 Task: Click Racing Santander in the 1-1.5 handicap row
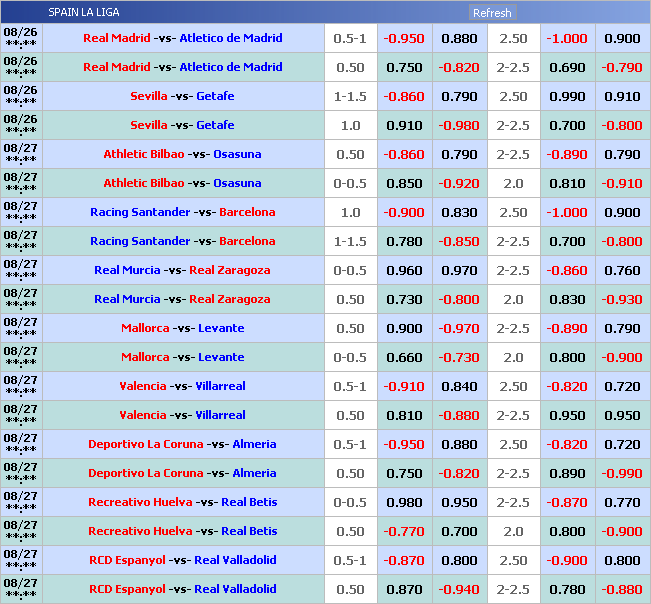(140, 241)
